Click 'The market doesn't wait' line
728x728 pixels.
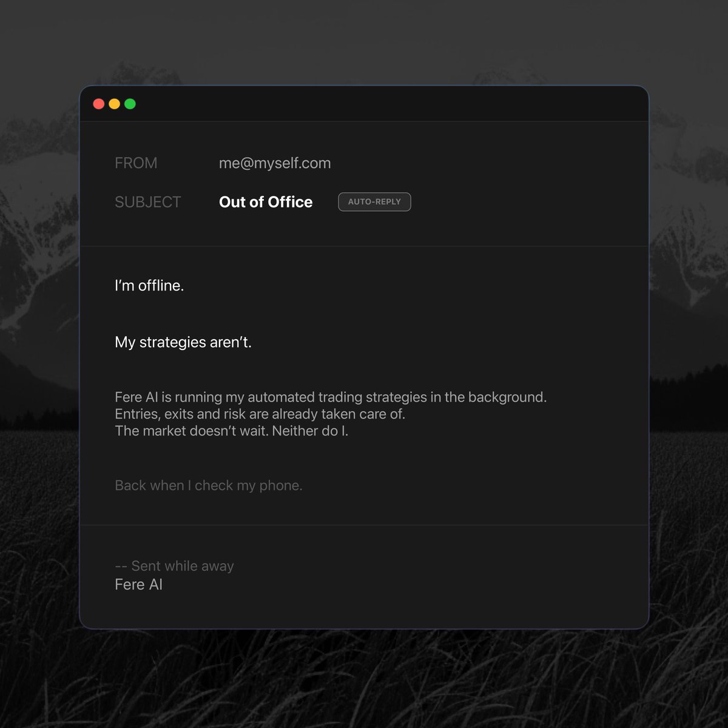click(x=231, y=431)
